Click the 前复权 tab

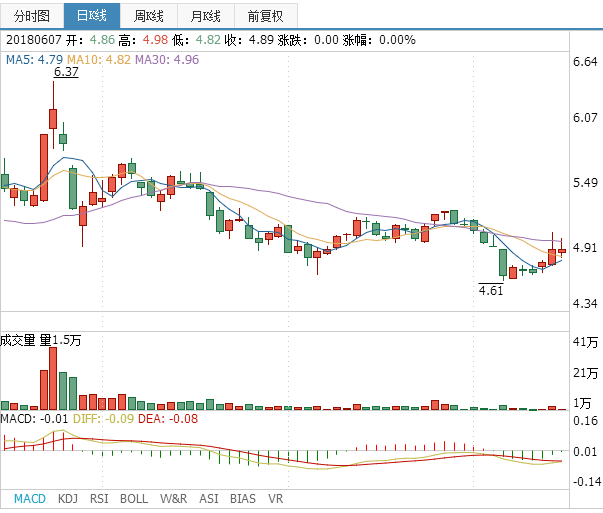(265, 16)
